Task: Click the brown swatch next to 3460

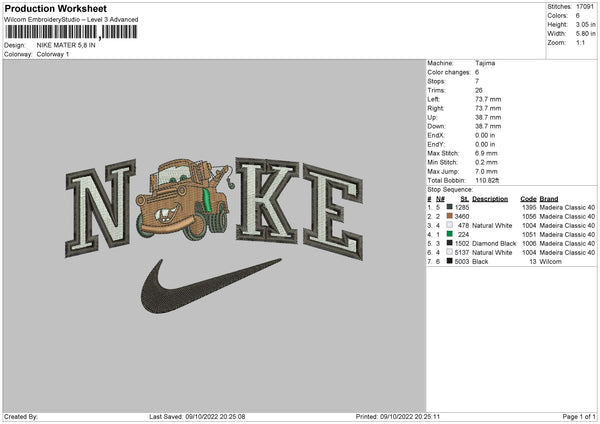Action: 449,216
